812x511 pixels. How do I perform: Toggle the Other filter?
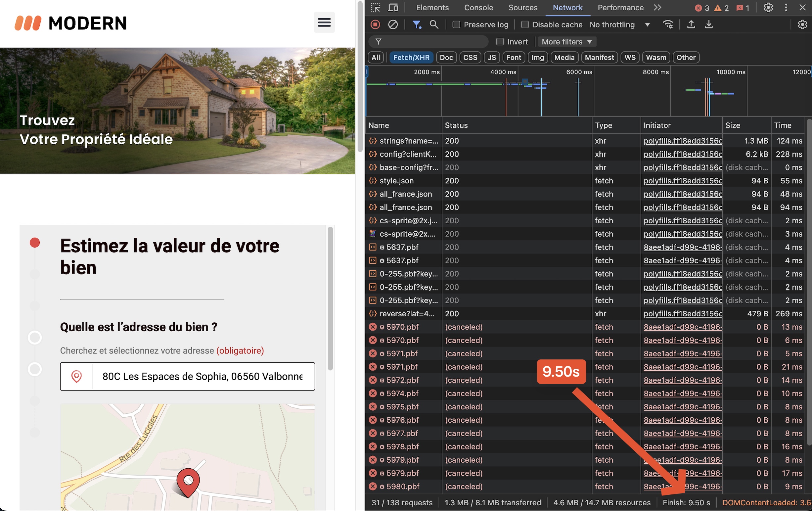686,57
